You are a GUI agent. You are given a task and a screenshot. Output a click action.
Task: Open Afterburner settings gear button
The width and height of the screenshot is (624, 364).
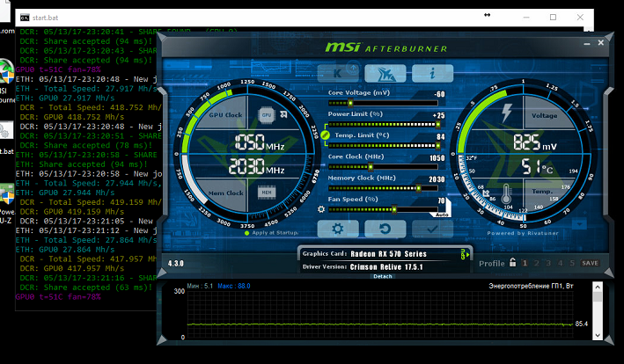pos(338,229)
